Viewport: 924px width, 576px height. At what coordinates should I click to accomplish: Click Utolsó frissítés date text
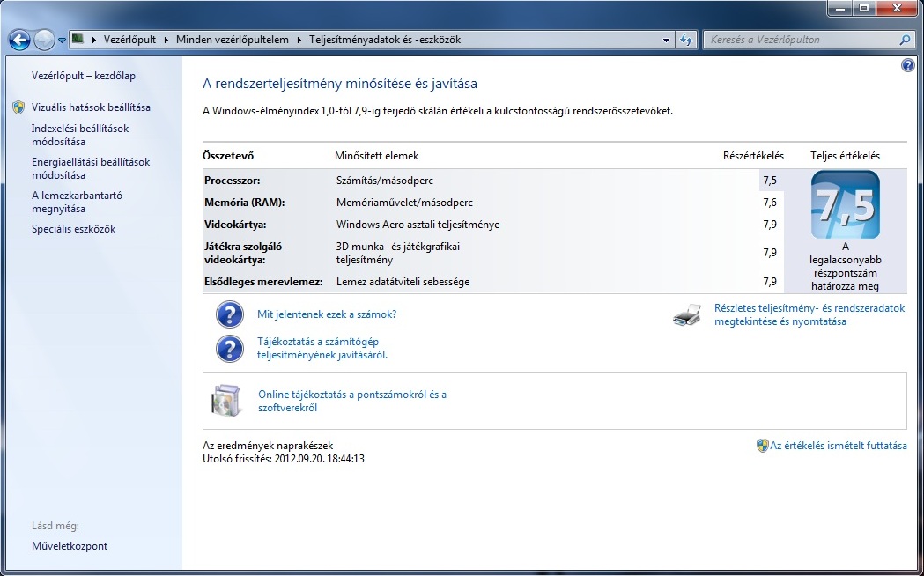point(284,459)
